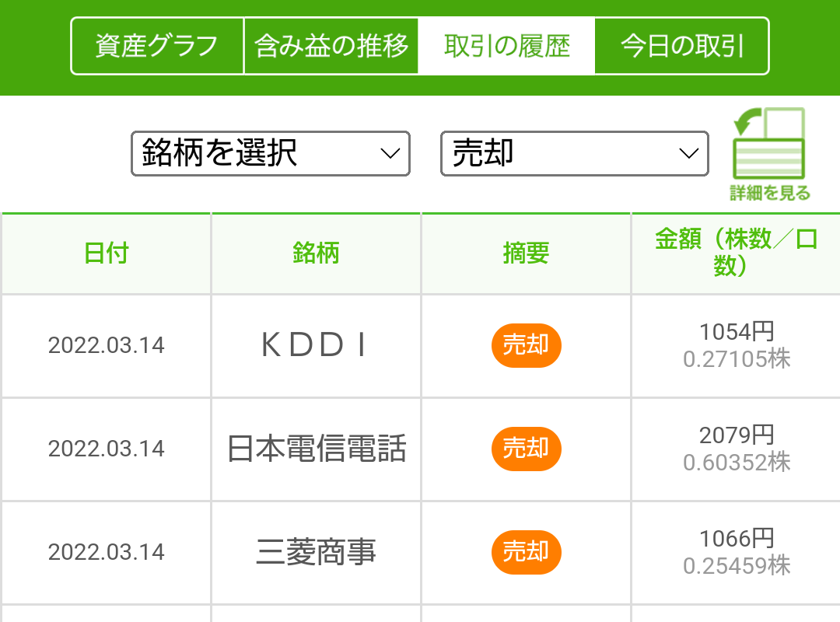Click the 売却 badge in 日本電信電話 row
The width and height of the screenshot is (840, 622).
526,449
